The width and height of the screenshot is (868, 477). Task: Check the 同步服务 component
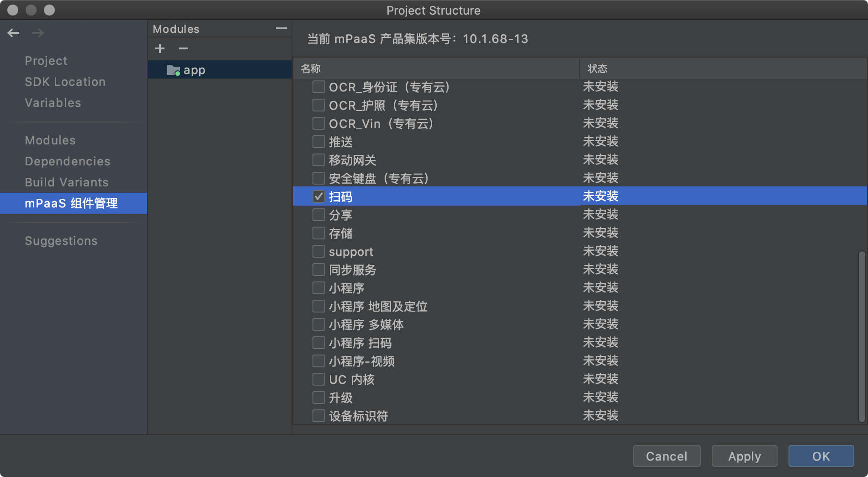(318, 270)
